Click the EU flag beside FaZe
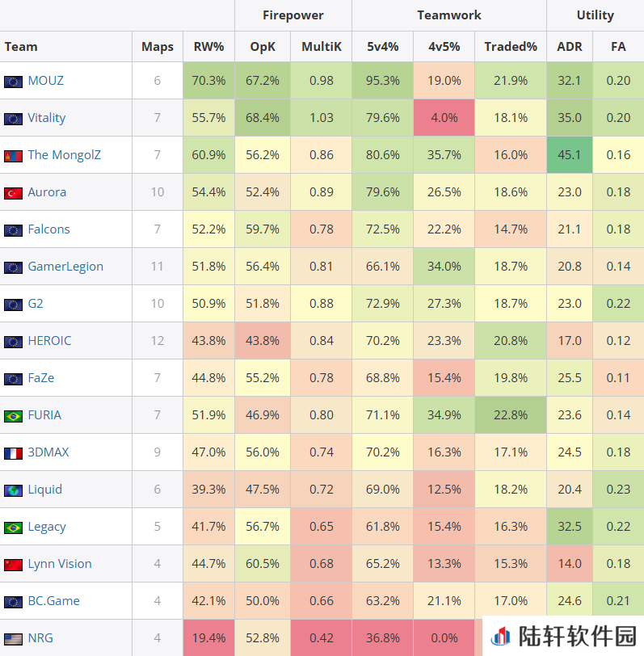 (x=13, y=379)
